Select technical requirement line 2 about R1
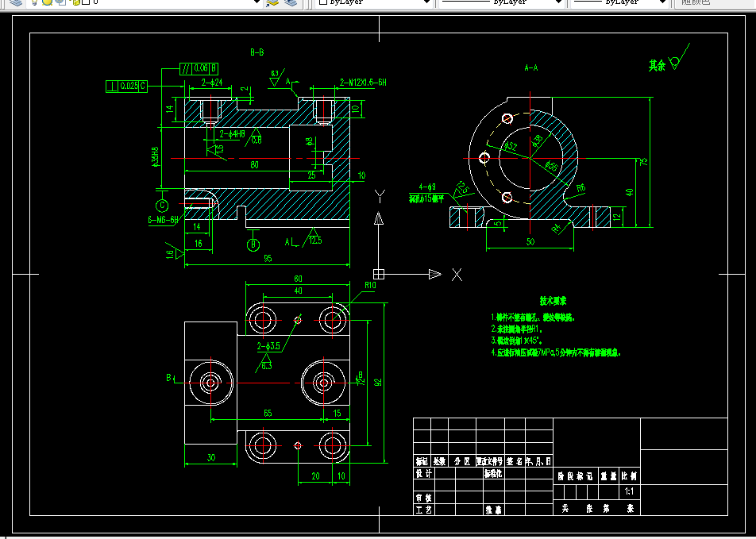Screen dimensions: 756x539 [x=516, y=329]
